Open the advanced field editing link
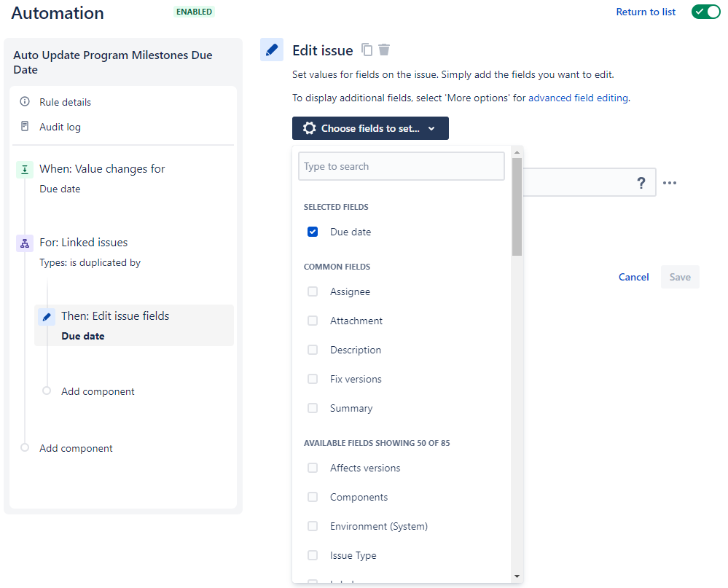This screenshot has width=728, height=588. tap(578, 98)
